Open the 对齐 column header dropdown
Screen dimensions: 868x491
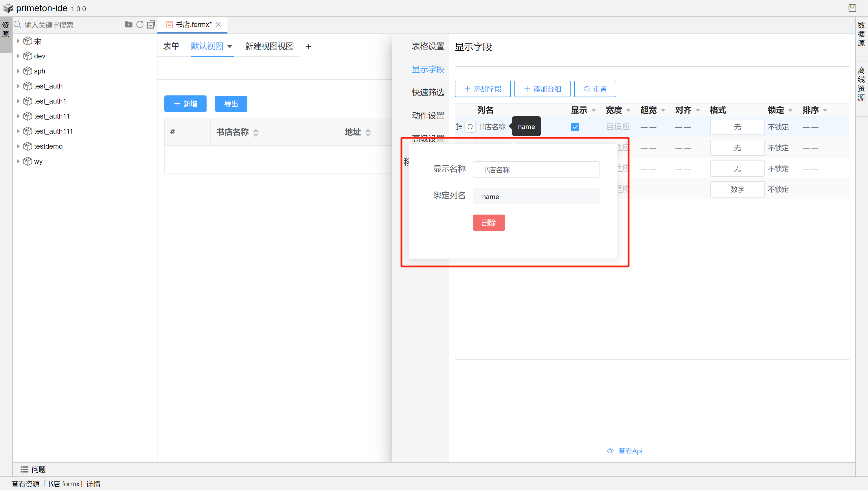coord(698,110)
